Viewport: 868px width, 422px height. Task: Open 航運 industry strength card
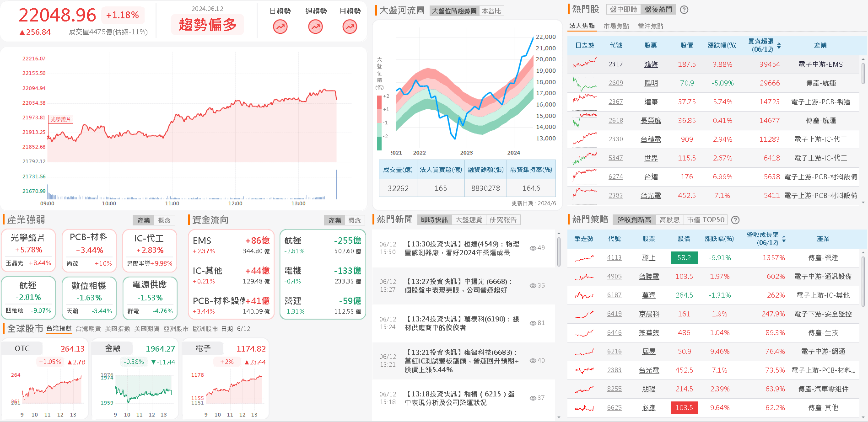tap(28, 297)
